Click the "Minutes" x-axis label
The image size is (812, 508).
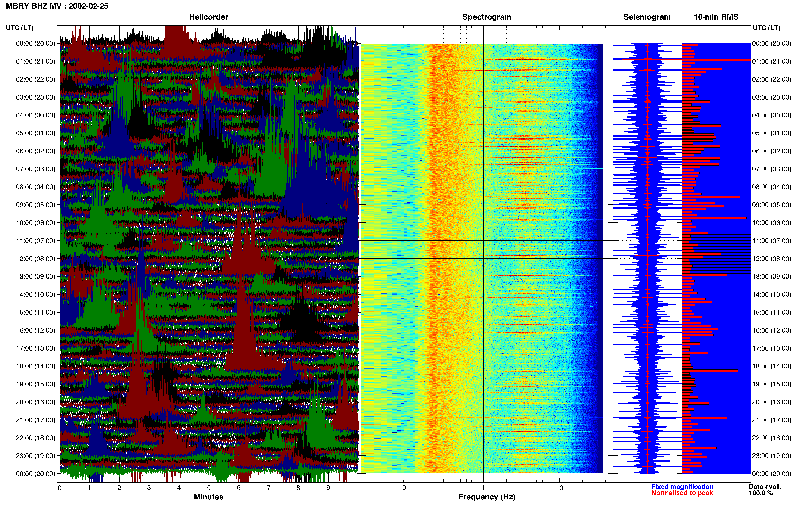[x=209, y=497]
